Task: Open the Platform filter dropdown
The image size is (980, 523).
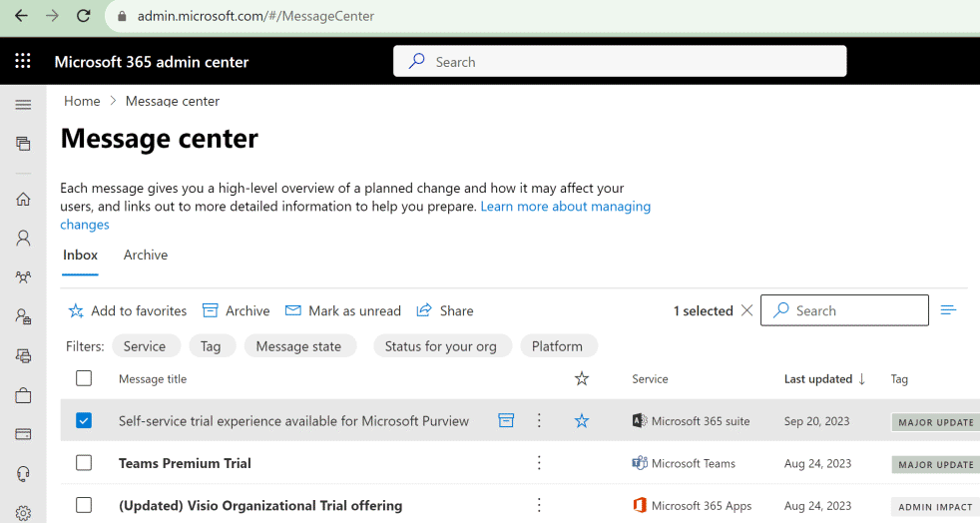Action: pyautogui.click(x=558, y=346)
